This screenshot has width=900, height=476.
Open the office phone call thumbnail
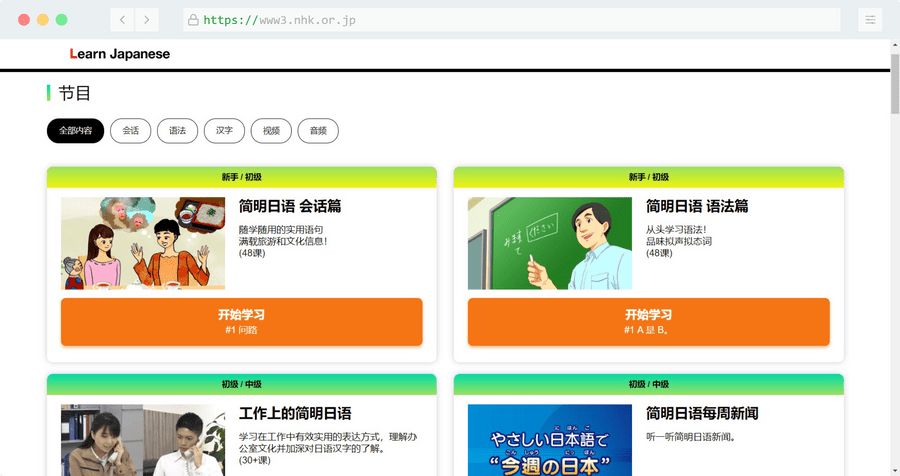pyautogui.click(x=143, y=440)
